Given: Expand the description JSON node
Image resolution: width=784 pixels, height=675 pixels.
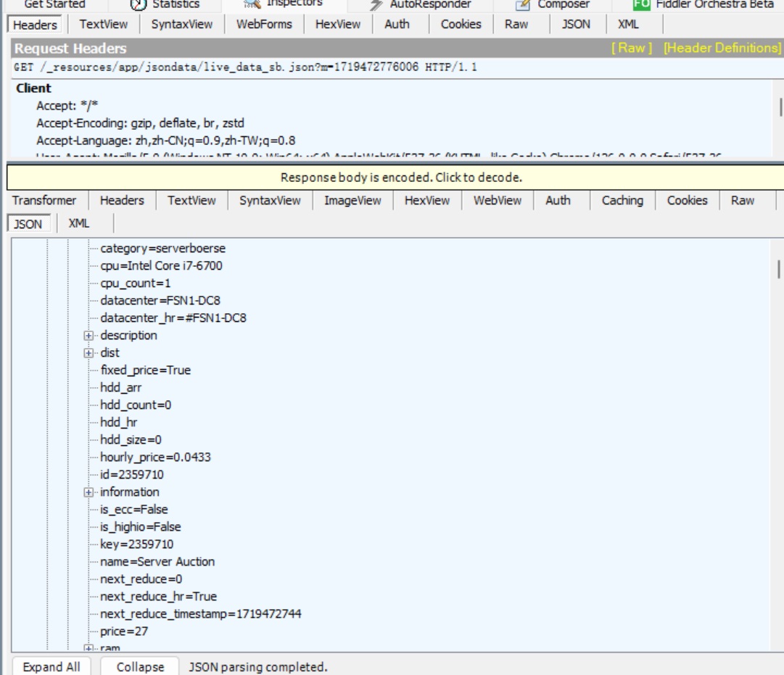Looking at the screenshot, I should [89, 336].
